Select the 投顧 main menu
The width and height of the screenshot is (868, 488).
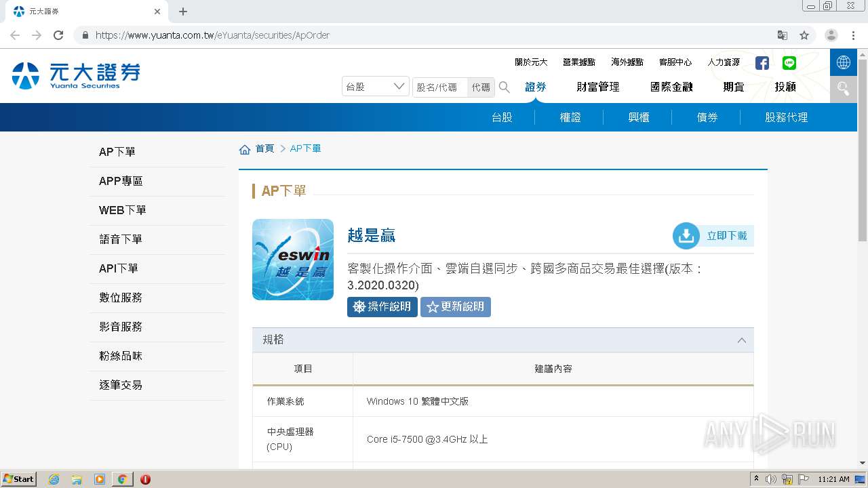pos(785,87)
